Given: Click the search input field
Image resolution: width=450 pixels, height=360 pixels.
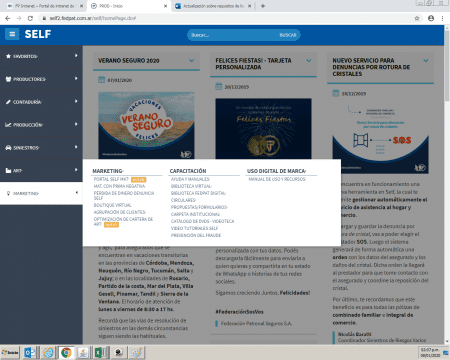Looking at the screenshot, I should click(233, 35).
